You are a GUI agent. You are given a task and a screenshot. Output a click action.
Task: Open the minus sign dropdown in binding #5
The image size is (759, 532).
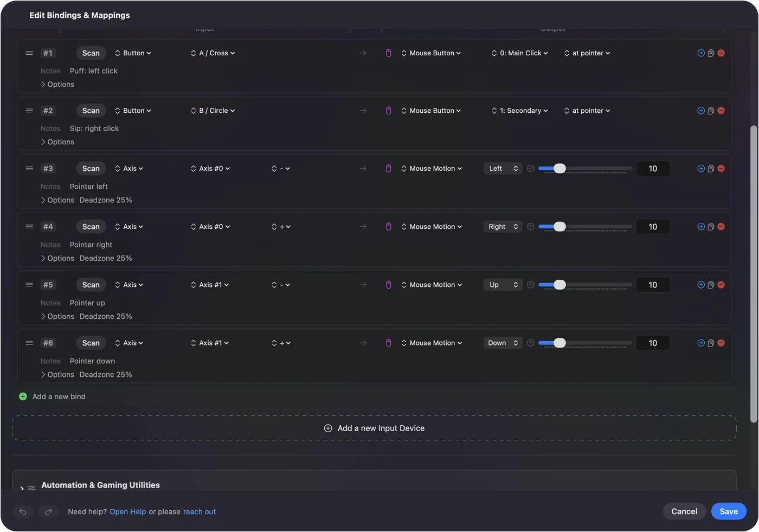click(281, 285)
